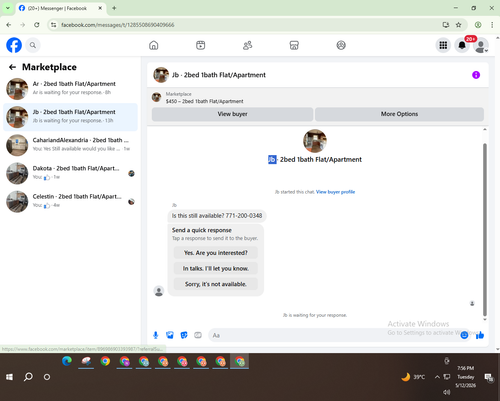View site information icon in address bar
This screenshot has height=401, width=500.
coord(53,25)
